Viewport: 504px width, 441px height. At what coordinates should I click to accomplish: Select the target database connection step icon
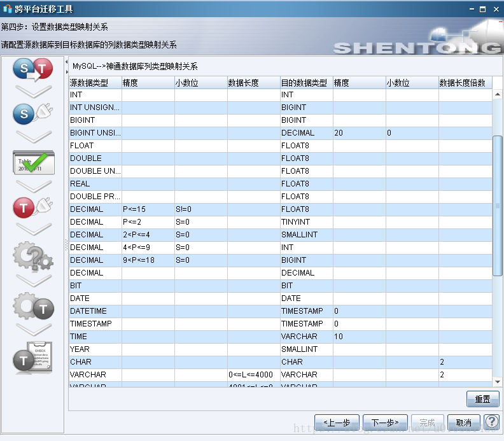33,207
